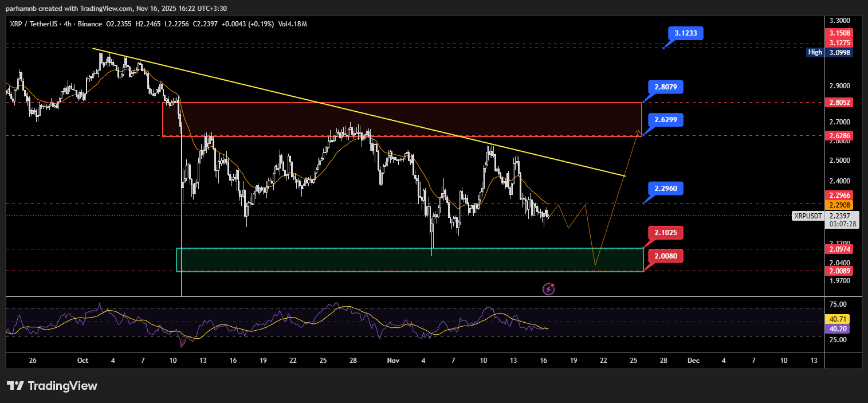Click the purple 40.20 RSI value label
Screen dimensions: 868x403
[836, 329]
